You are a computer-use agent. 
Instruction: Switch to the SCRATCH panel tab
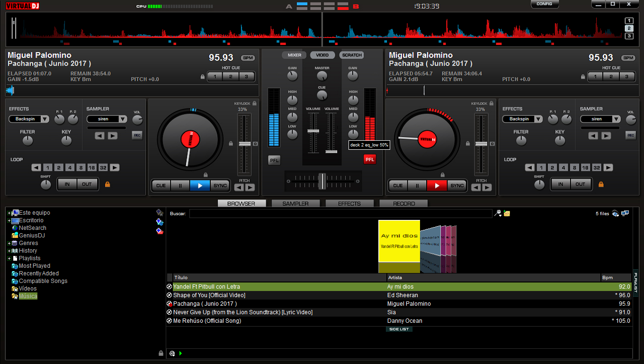[352, 55]
